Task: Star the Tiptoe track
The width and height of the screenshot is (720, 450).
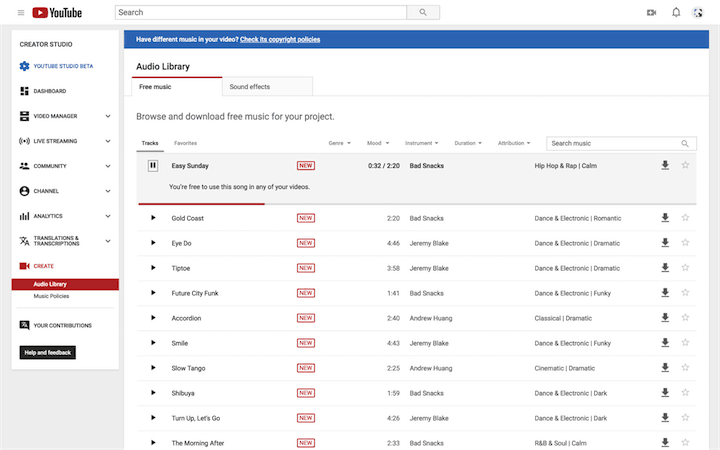Action: coord(685,267)
